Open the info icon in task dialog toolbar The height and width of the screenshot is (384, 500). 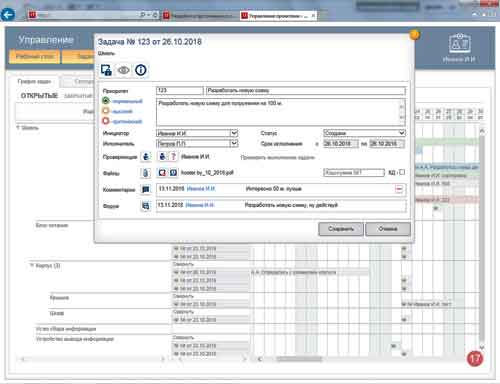[x=141, y=70]
